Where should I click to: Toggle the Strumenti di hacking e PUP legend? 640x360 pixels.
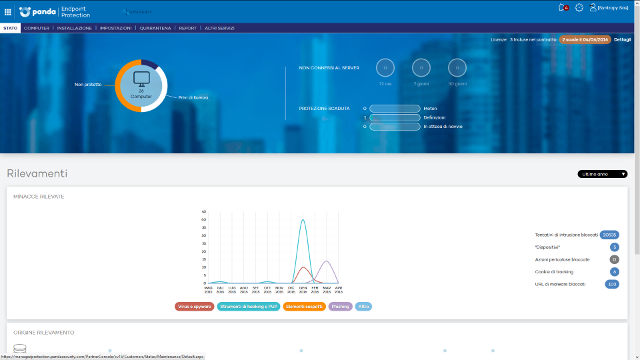pos(249,307)
